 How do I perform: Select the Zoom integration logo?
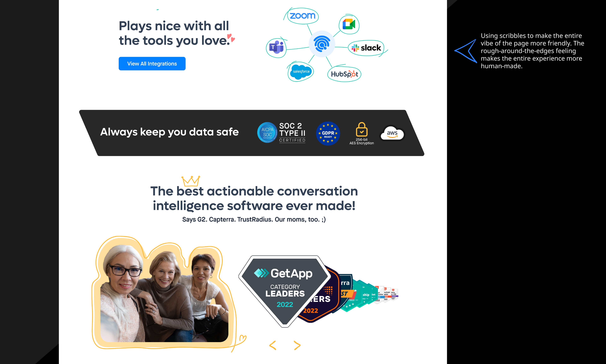pos(303,16)
